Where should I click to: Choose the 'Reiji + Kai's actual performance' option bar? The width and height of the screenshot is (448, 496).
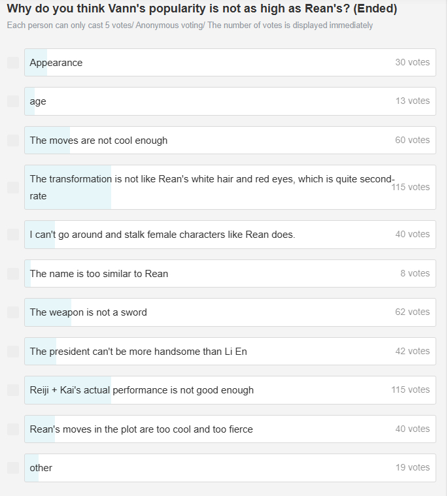tap(230, 390)
